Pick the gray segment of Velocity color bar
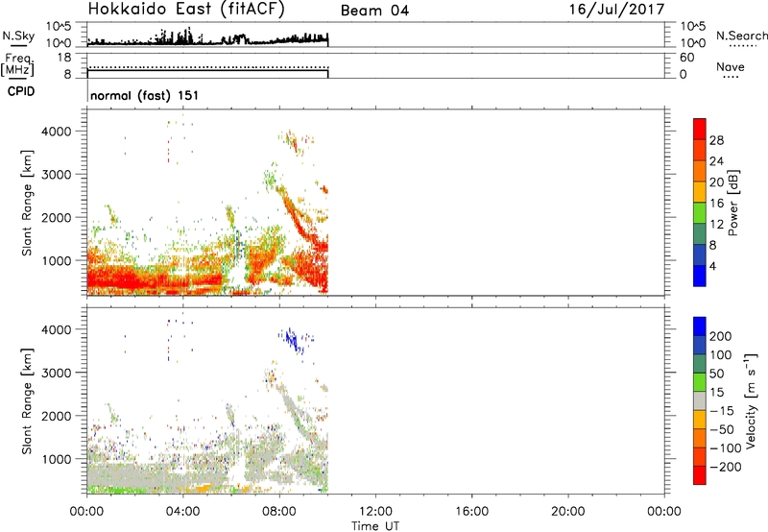768x532 pixels. point(700,401)
